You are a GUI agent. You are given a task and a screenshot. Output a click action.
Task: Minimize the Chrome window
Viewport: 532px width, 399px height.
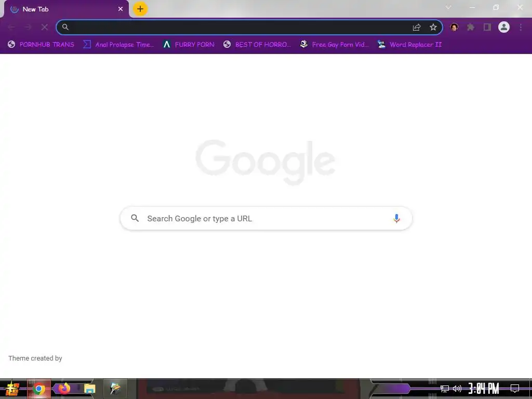(x=472, y=7)
